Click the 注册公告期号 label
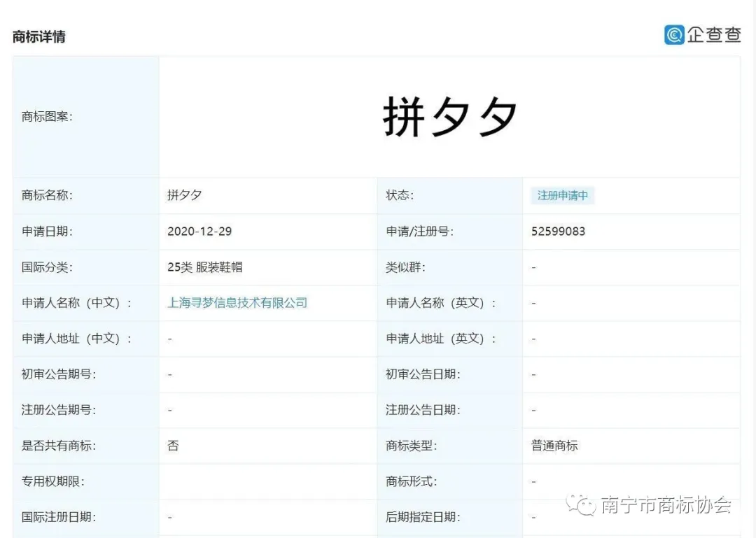The width and height of the screenshot is (756, 538). click(59, 410)
